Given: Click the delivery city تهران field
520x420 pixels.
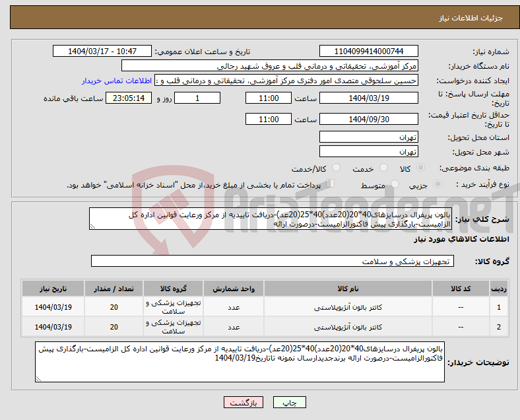Looking at the screenshot, I should pos(368,151).
